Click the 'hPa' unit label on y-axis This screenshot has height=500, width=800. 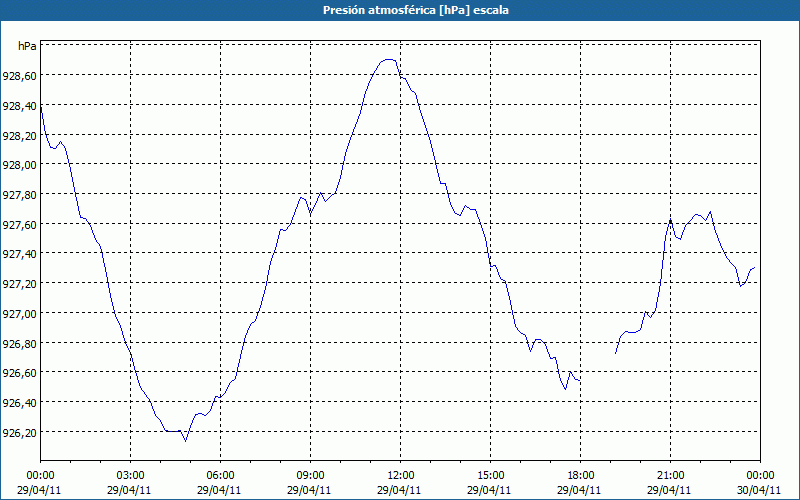[x=27, y=46]
